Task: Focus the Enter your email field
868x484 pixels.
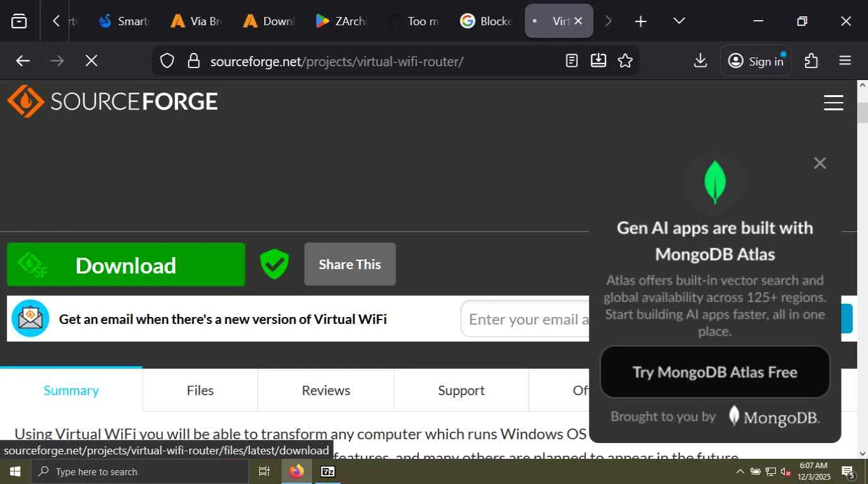Action: pyautogui.click(x=525, y=319)
